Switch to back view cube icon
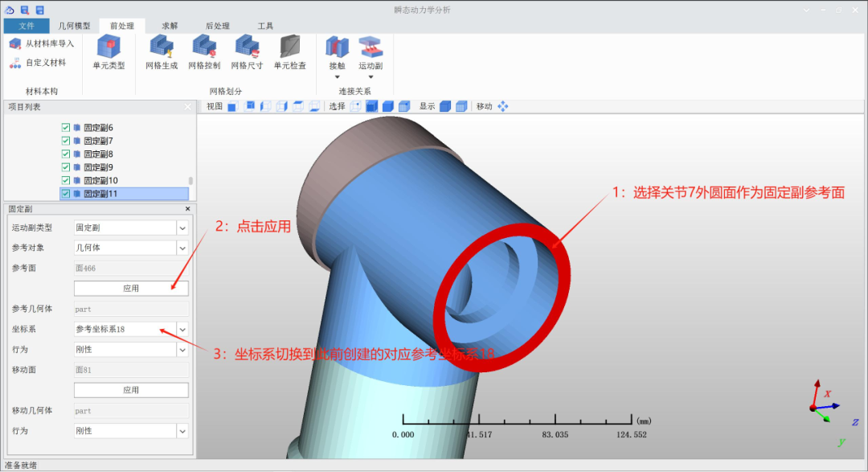 249,106
